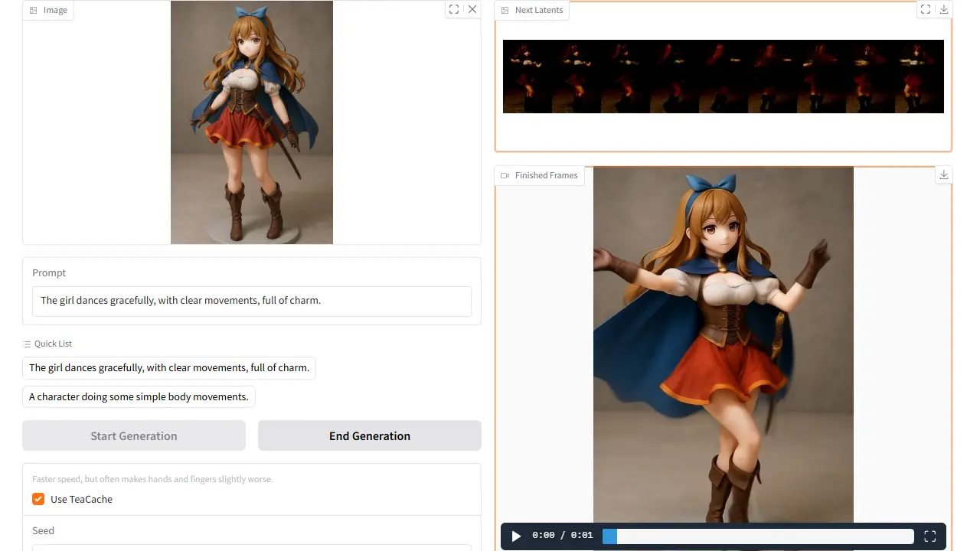Play the finished frames video

(x=516, y=536)
